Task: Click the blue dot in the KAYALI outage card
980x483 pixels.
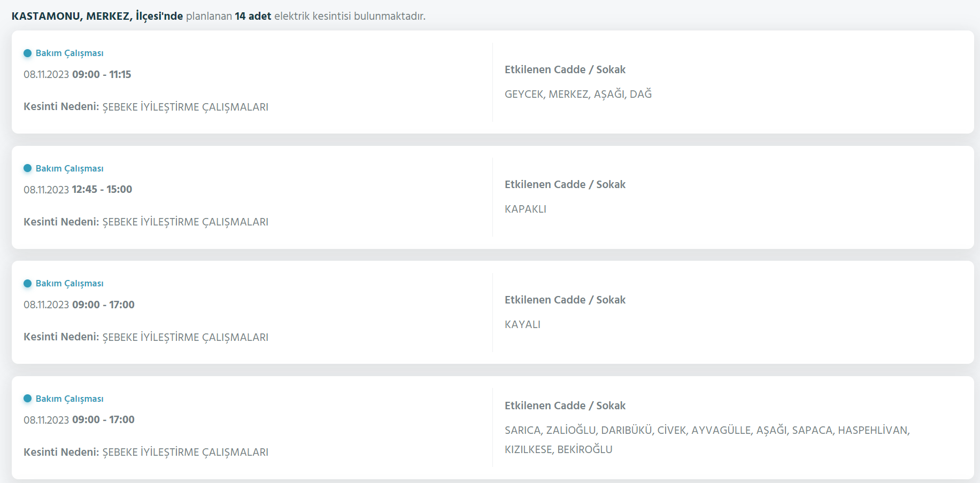Action: (x=28, y=284)
